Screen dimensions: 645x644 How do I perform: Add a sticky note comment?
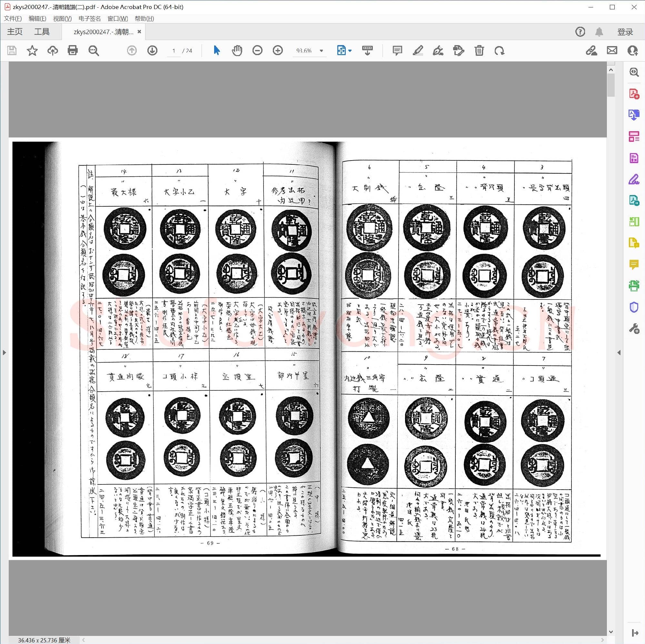click(x=397, y=50)
